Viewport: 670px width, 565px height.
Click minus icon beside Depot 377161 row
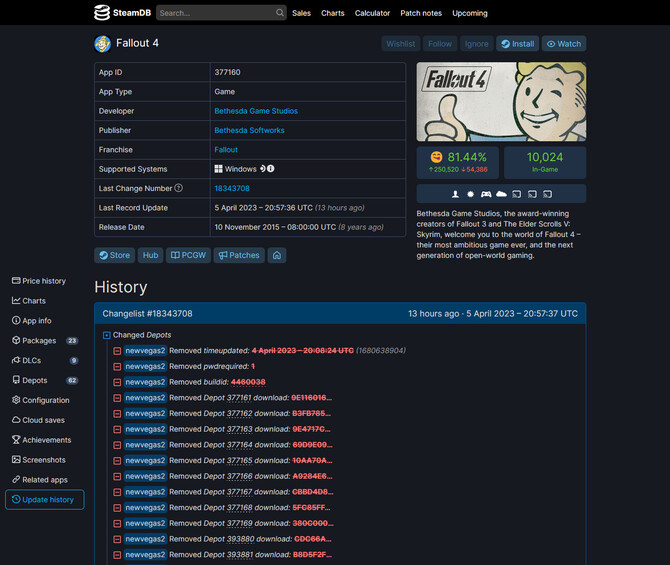click(x=117, y=398)
